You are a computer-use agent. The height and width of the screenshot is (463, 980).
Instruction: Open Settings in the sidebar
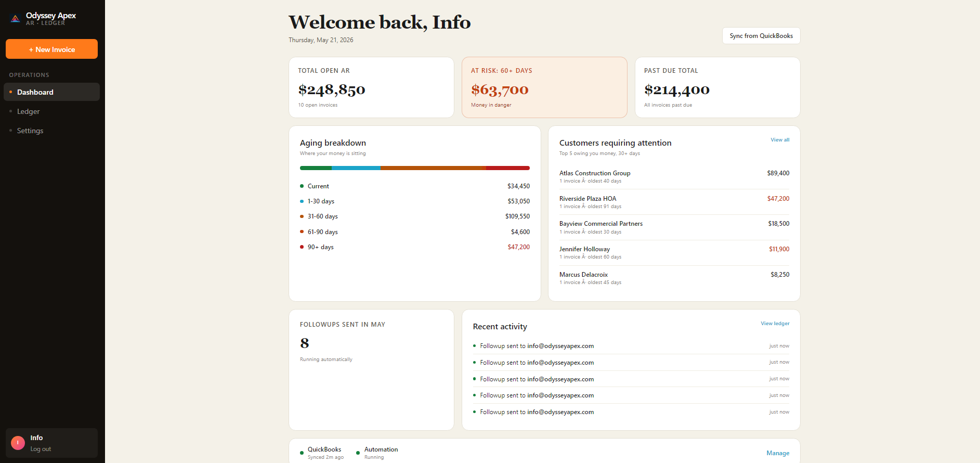pos(51,131)
